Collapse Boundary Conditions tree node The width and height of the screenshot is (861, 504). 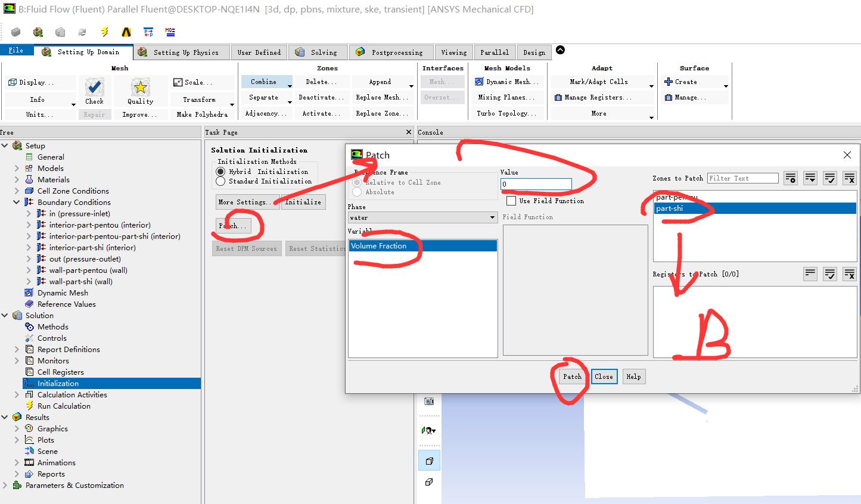point(17,202)
